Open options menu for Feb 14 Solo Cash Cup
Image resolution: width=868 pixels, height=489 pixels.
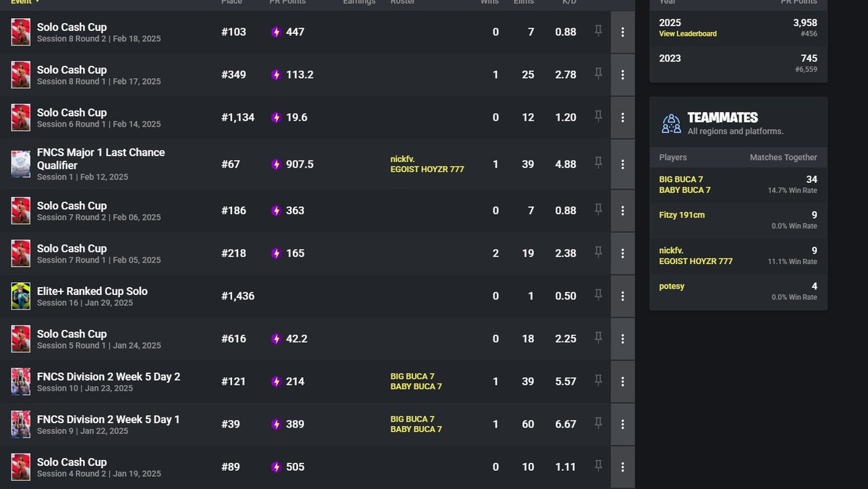[623, 117]
